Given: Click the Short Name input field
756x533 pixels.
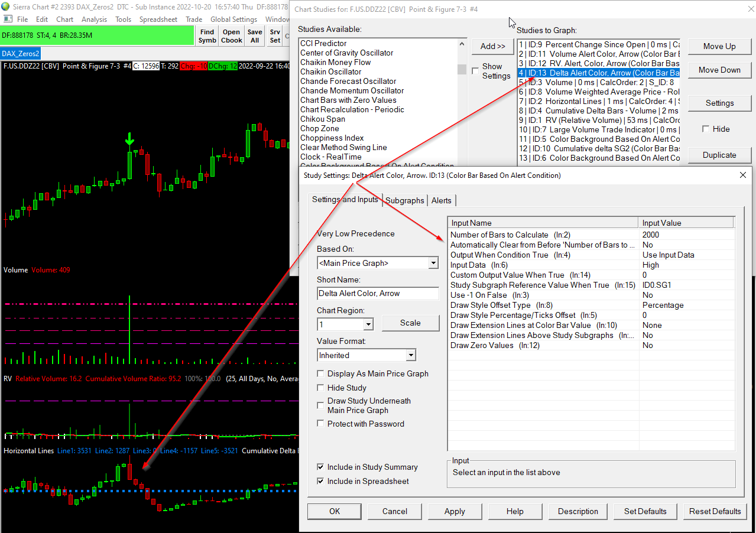Looking at the screenshot, I should click(378, 293).
